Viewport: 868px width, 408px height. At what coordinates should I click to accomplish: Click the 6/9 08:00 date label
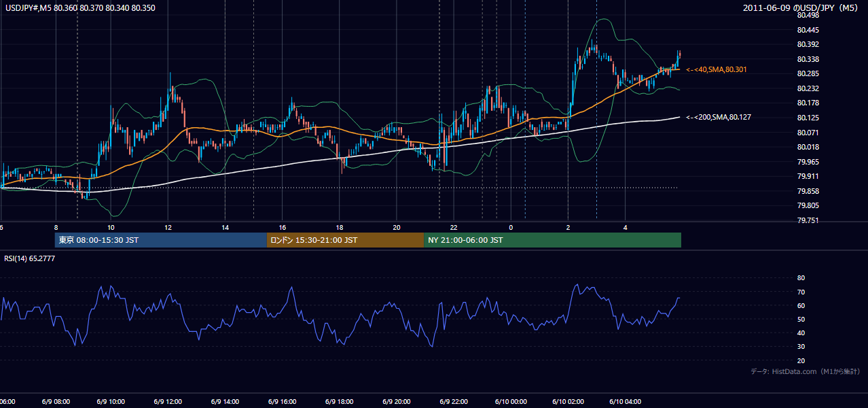click(x=55, y=402)
